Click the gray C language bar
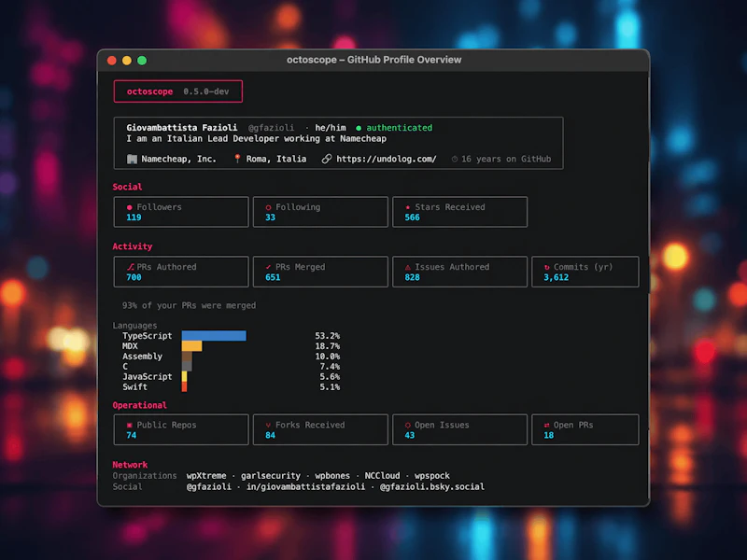The height and width of the screenshot is (560, 747). point(187,366)
